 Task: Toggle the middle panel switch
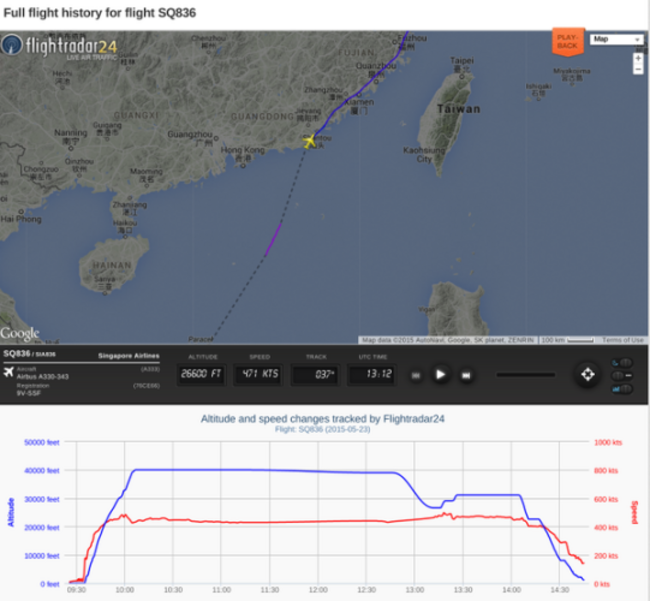621,376
